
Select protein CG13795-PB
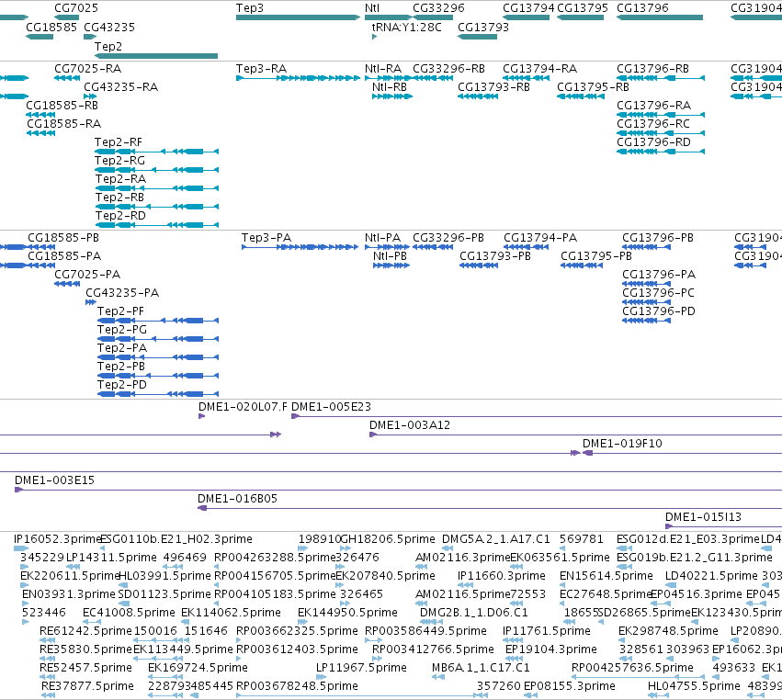[x=596, y=255]
